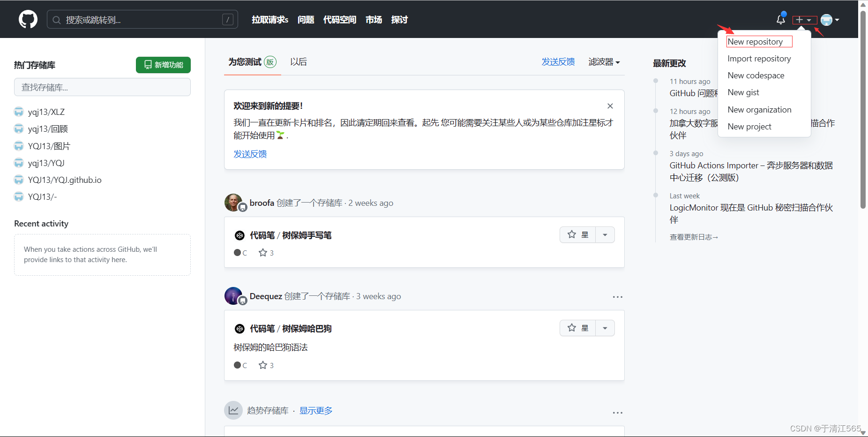
Task: Open the yqj13/XLZ repository
Action: coord(46,112)
